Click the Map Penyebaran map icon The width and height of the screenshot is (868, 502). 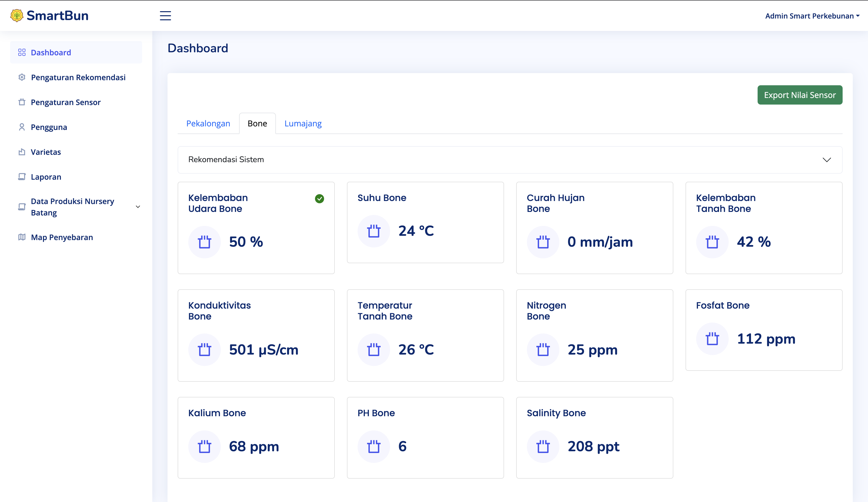click(x=22, y=237)
